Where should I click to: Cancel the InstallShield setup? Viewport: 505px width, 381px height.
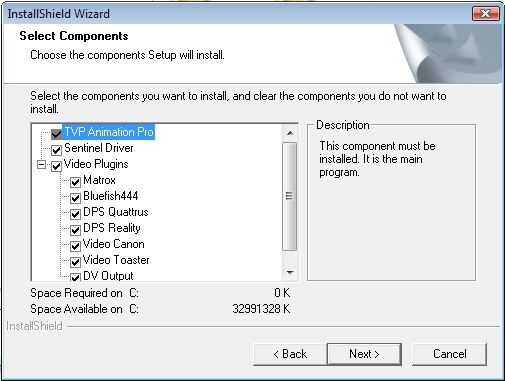click(449, 354)
